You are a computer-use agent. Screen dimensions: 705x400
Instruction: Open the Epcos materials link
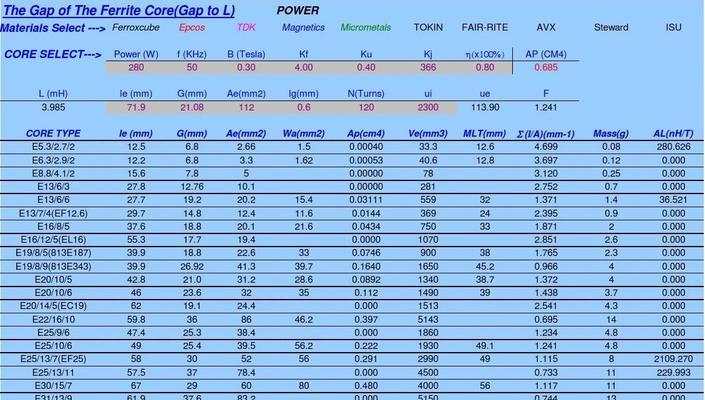[192, 27]
